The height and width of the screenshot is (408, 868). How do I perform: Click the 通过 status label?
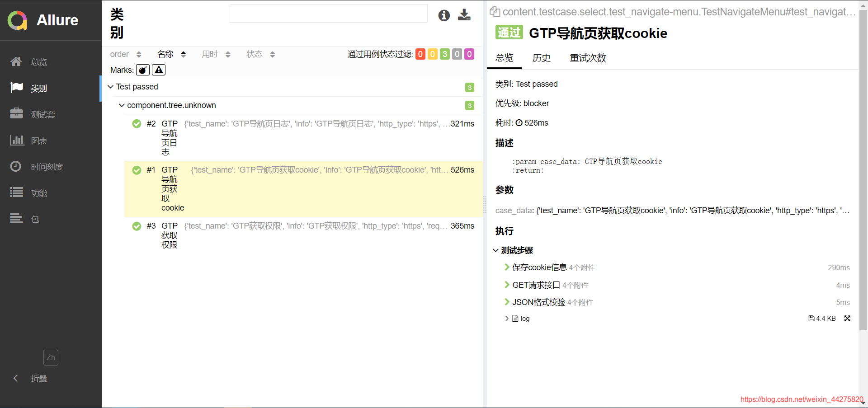[509, 32]
